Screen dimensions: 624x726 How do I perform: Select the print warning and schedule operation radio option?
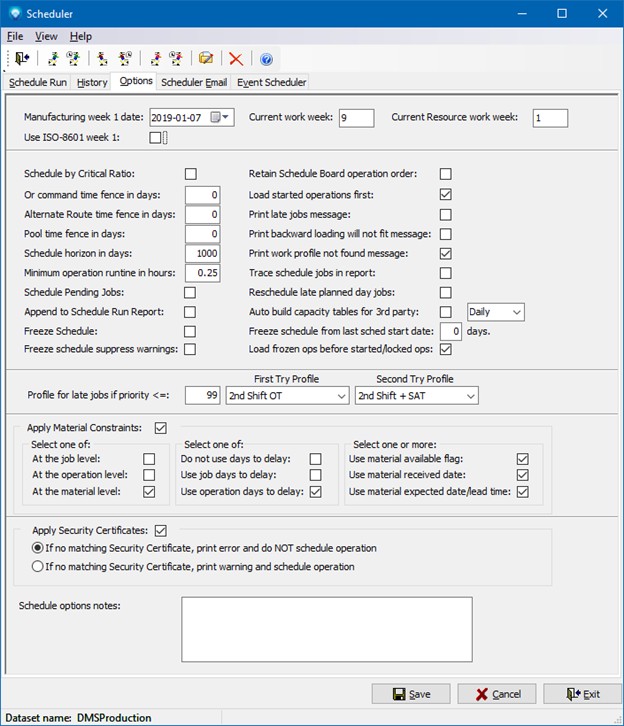tap(38, 566)
